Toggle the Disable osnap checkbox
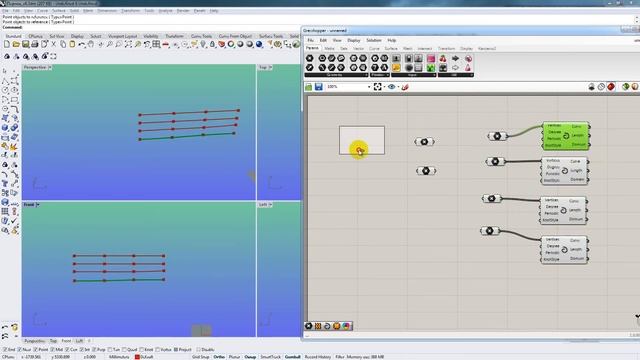This screenshot has height=360, width=640. pos(198,350)
